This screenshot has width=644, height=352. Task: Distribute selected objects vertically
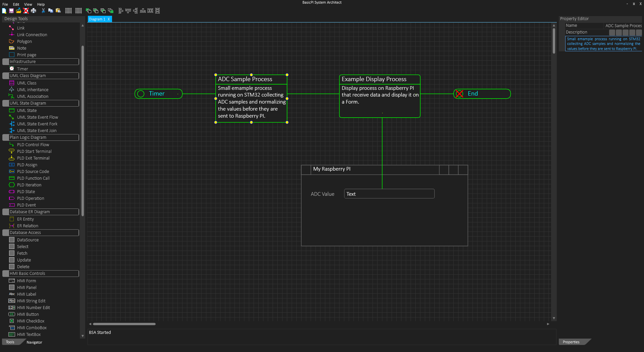(158, 11)
